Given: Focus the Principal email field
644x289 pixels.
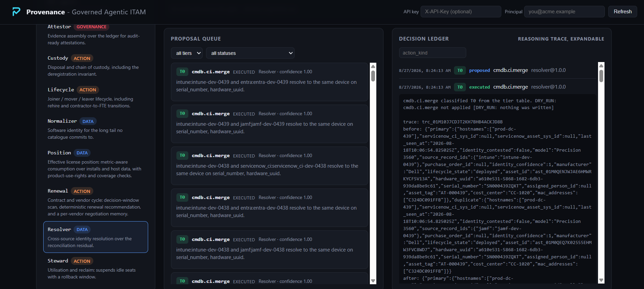Looking at the screenshot, I should click(564, 12).
